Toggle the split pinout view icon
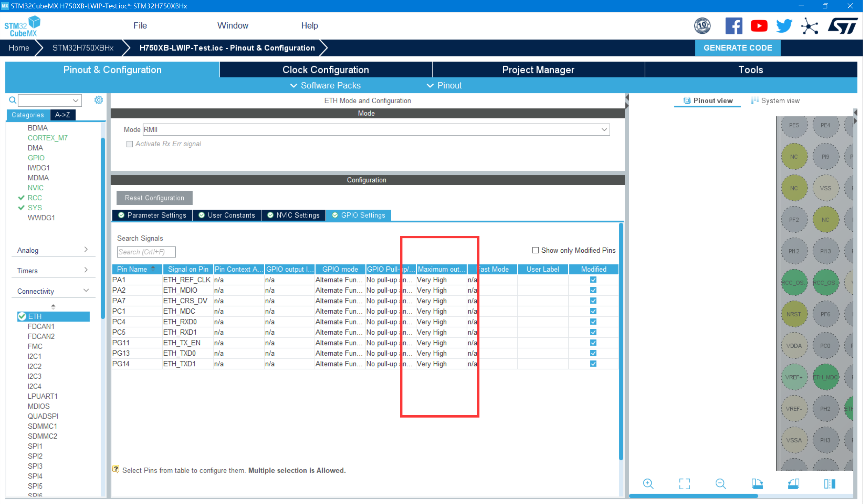The width and height of the screenshot is (863, 504). 829,484
